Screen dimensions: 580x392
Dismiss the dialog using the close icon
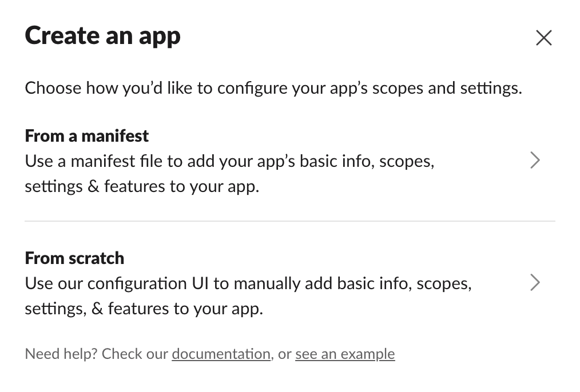543,38
